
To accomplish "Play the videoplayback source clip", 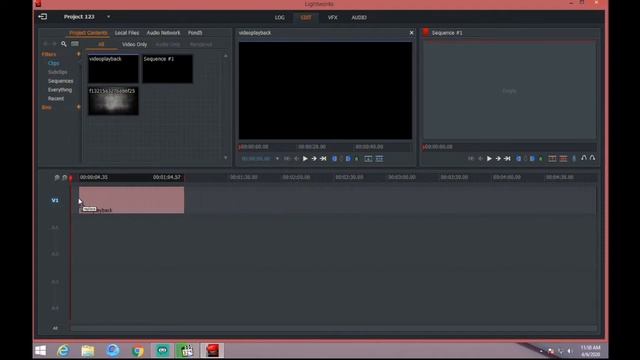I will (x=305, y=158).
